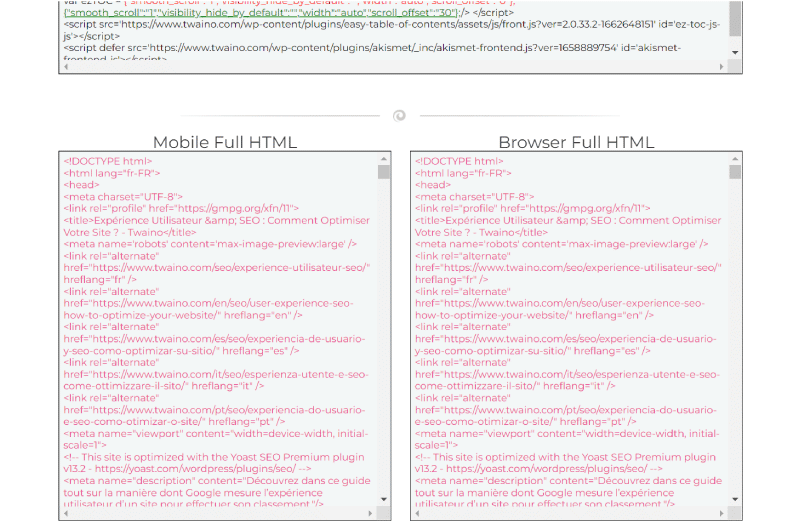800x530 pixels.
Task: Click the gmpg.org profile link line in Browser pane
Action: click(x=533, y=209)
